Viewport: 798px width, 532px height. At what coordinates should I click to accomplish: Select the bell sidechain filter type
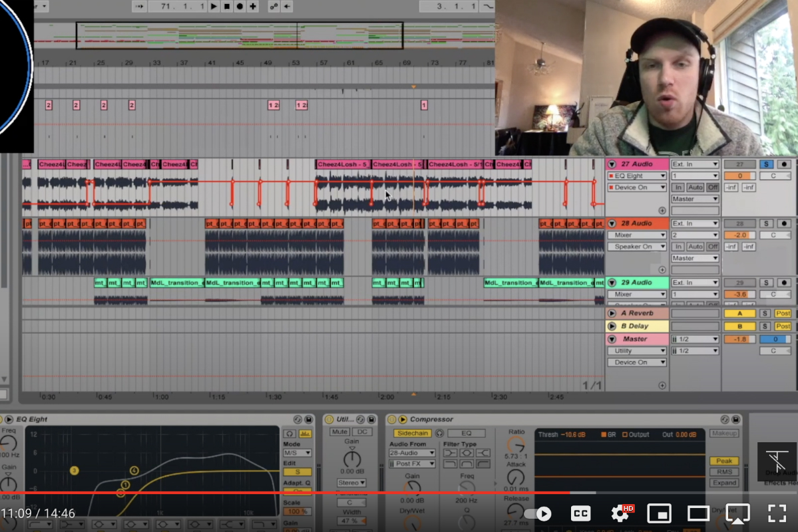point(467,453)
